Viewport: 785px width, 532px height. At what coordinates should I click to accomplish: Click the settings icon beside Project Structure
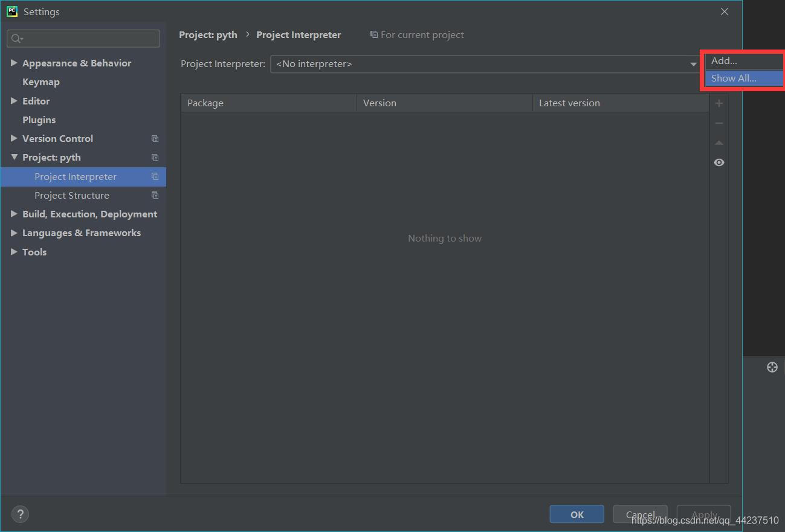[x=155, y=195]
